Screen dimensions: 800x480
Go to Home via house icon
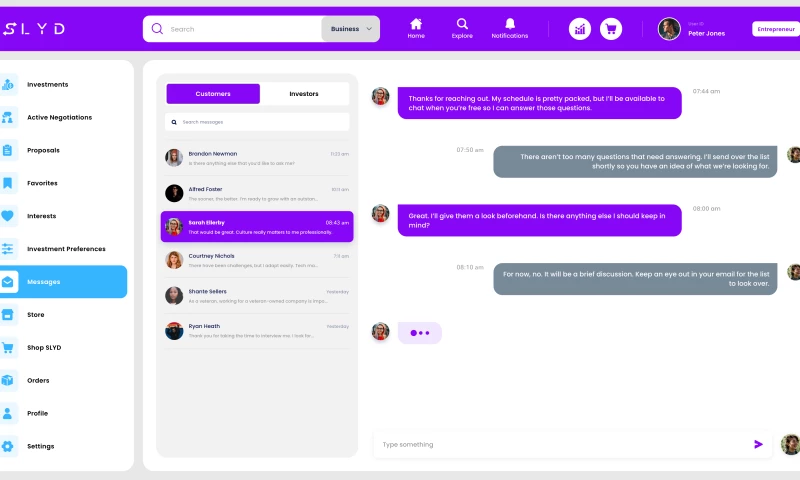point(416,24)
